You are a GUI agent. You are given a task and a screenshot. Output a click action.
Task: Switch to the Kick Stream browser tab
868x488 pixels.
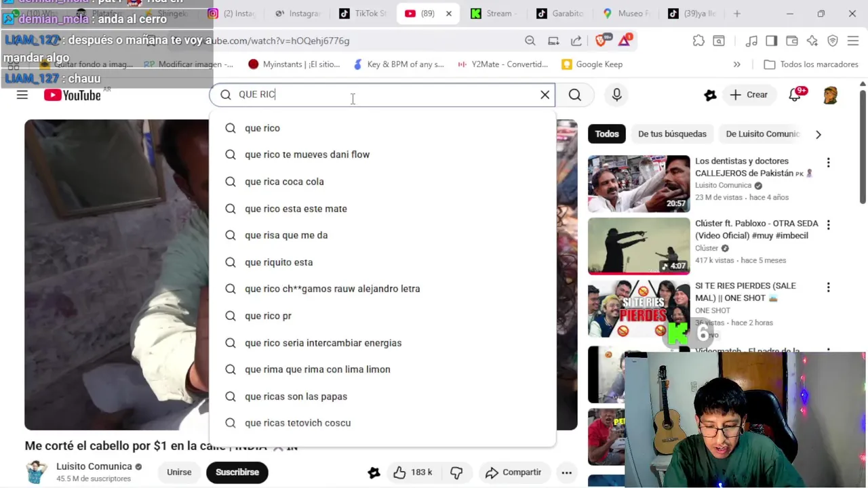(x=493, y=14)
